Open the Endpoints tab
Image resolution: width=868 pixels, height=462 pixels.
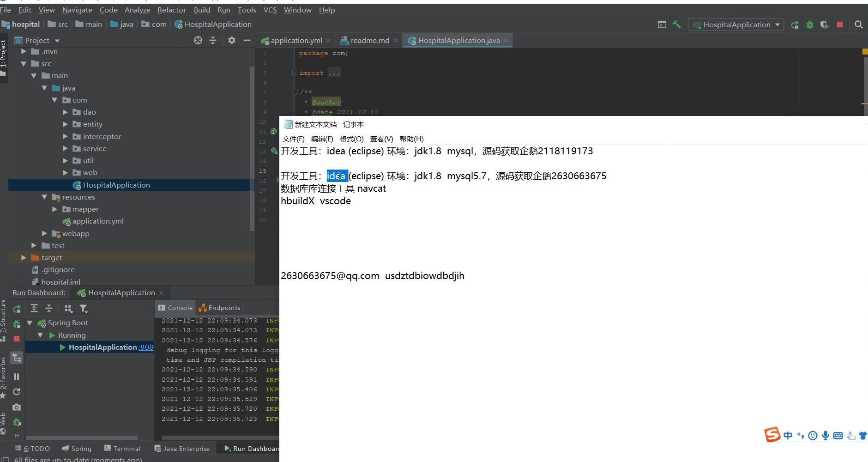pyautogui.click(x=219, y=308)
